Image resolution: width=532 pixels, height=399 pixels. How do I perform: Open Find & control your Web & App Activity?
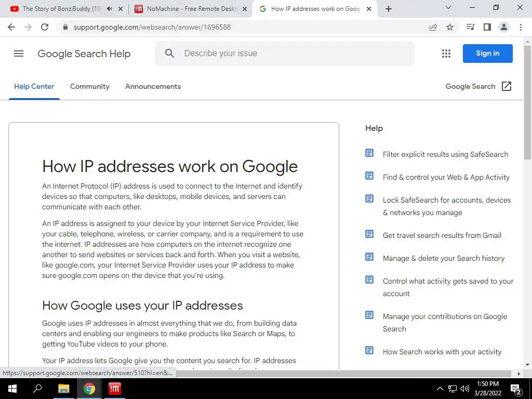pyautogui.click(x=446, y=177)
